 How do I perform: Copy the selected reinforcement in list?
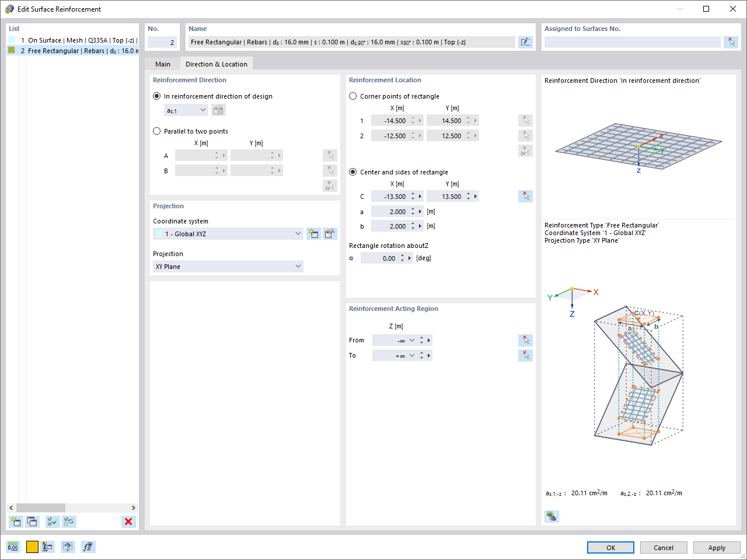pyautogui.click(x=32, y=521)
